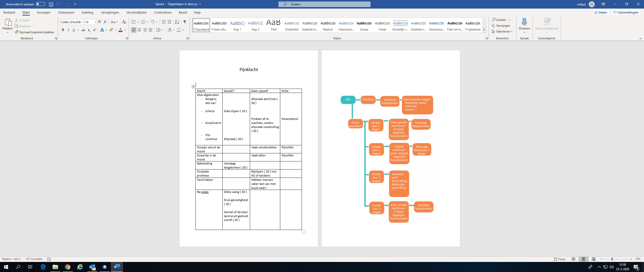
Task: Click the Vervangen button
Action: coord(501,26)
